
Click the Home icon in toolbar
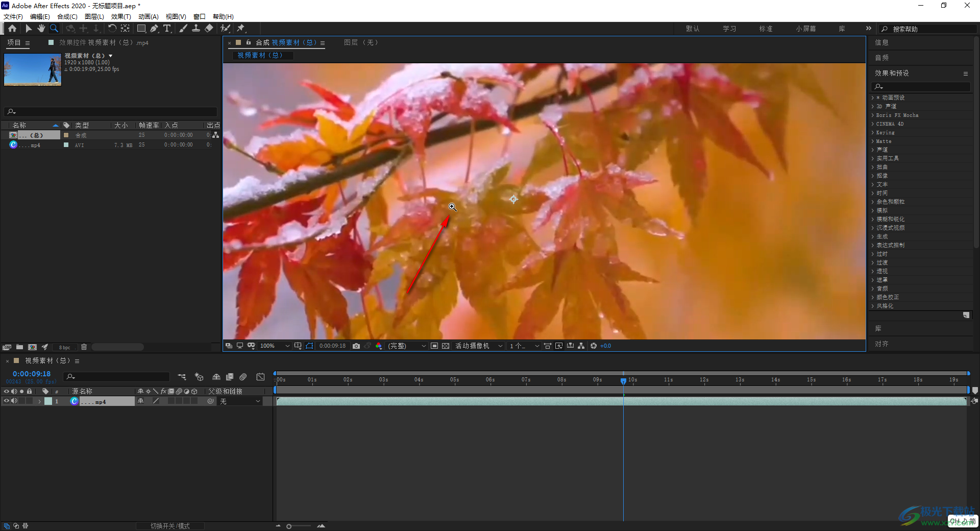(x=12, y=29)
